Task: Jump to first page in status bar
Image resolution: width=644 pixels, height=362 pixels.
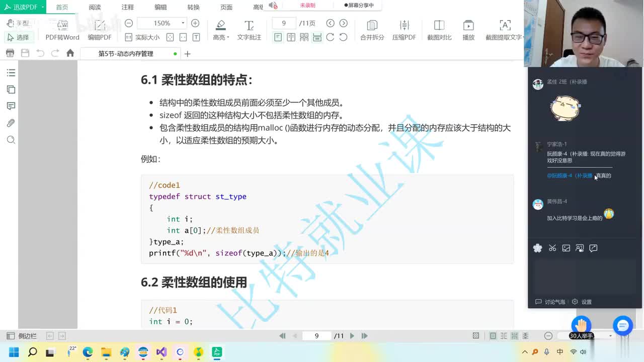Action: coord(282,336)
